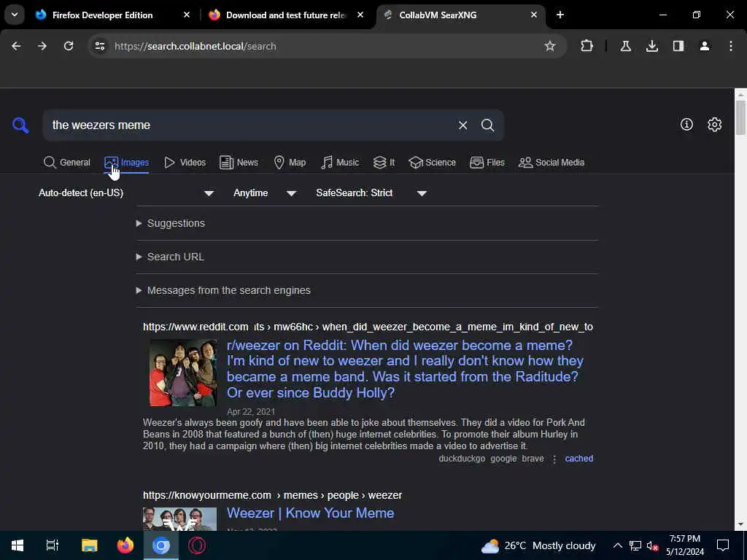Select the Images search category
Image resolution: width=747 pixels, height=560 pixels.
point(127,163)
